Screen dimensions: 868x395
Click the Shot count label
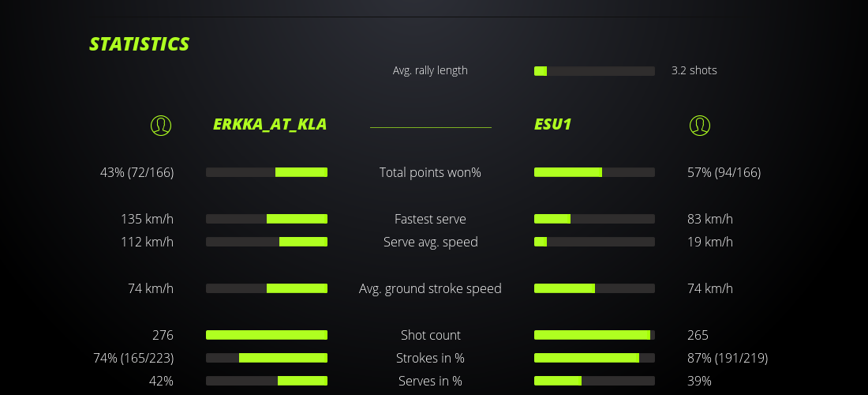coord(430,335)
